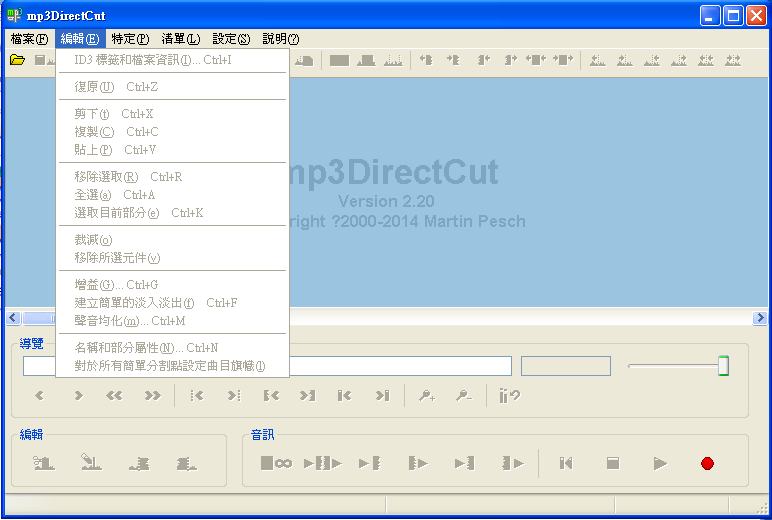Screen dimensions: 772x520
Task: Choose 復原(U) undo menu entry
Action: 172,87
